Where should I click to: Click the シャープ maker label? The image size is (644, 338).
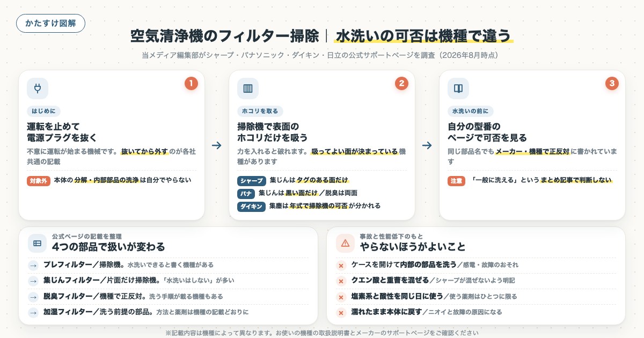click(252, 181)
